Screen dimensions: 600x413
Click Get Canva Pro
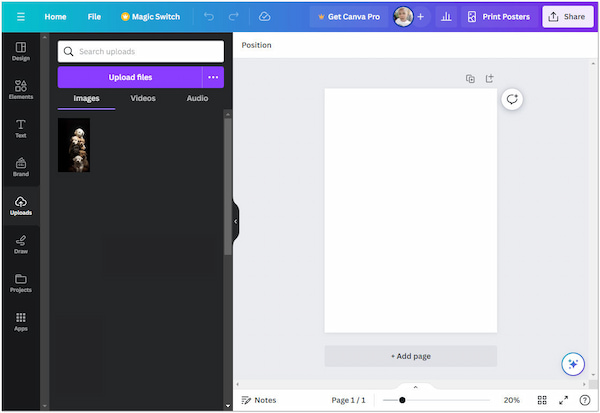pos(349,17)
